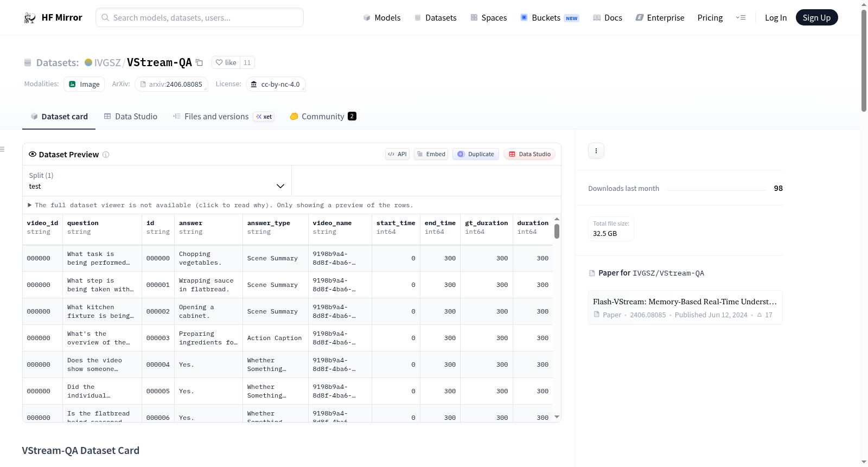Switch to the Dataset card tab

tap(59, 117)
